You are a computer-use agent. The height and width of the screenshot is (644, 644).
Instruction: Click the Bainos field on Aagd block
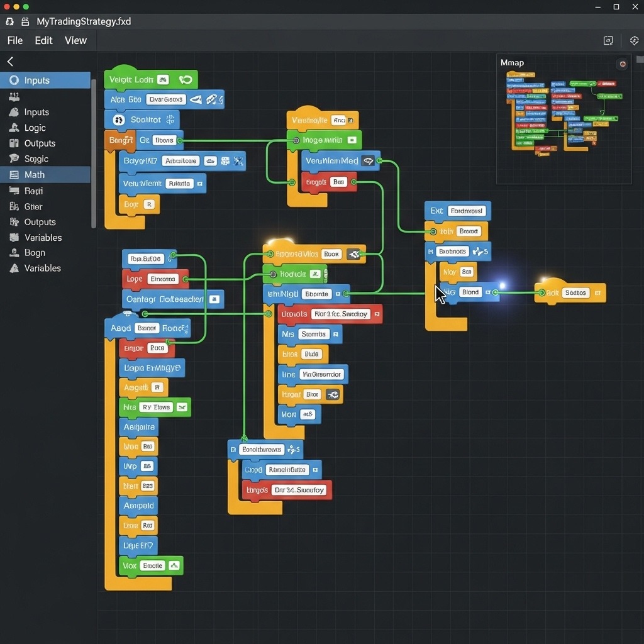coord(147,328)
